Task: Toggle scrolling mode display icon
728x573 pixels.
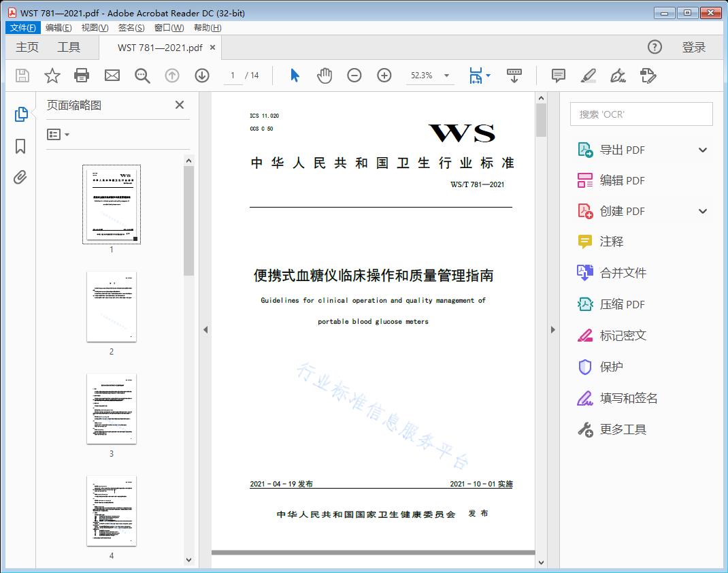Action: [x=514, y=76]
